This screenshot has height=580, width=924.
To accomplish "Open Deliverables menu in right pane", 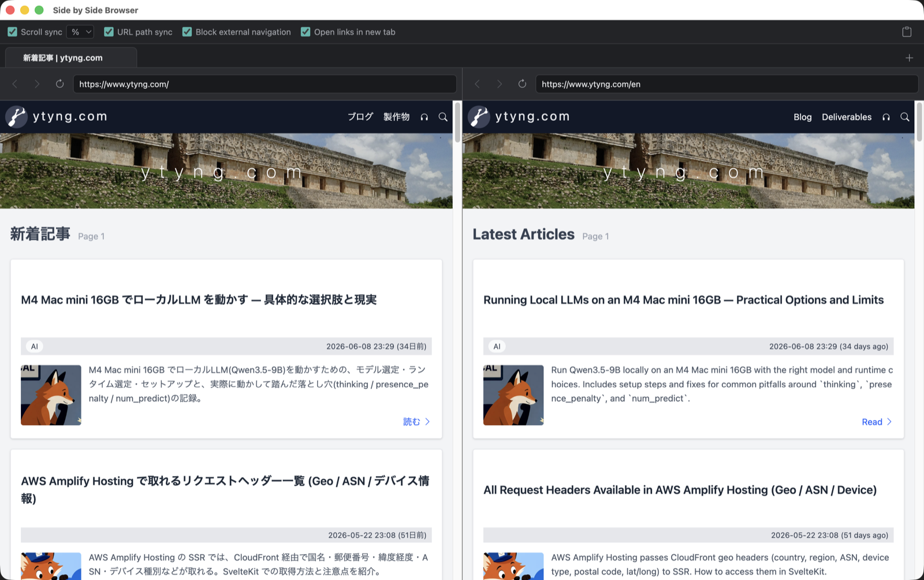I will point(847,117).
